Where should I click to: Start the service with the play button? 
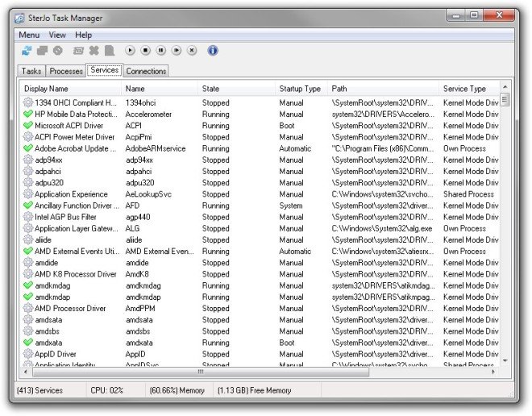[x=130, y=51]
